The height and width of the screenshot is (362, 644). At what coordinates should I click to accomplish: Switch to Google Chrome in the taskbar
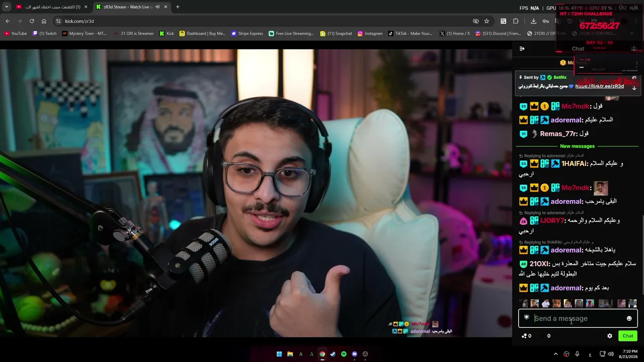tap(322, 354)
